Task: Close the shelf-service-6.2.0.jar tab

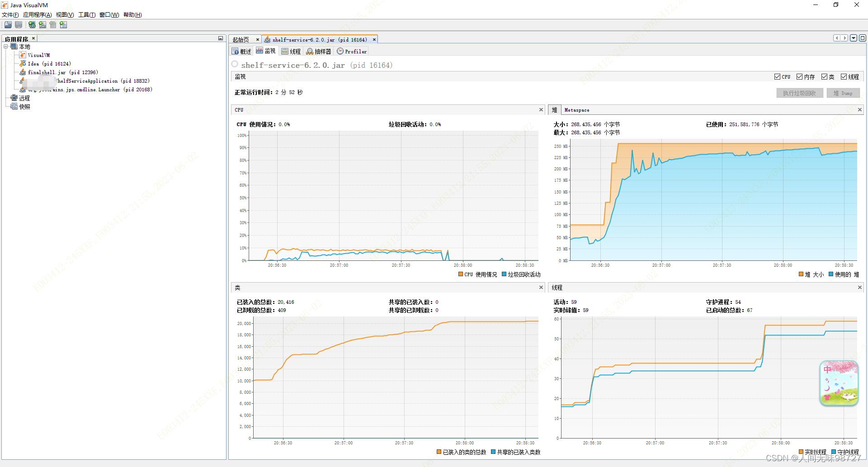Action: click(374, 40)
